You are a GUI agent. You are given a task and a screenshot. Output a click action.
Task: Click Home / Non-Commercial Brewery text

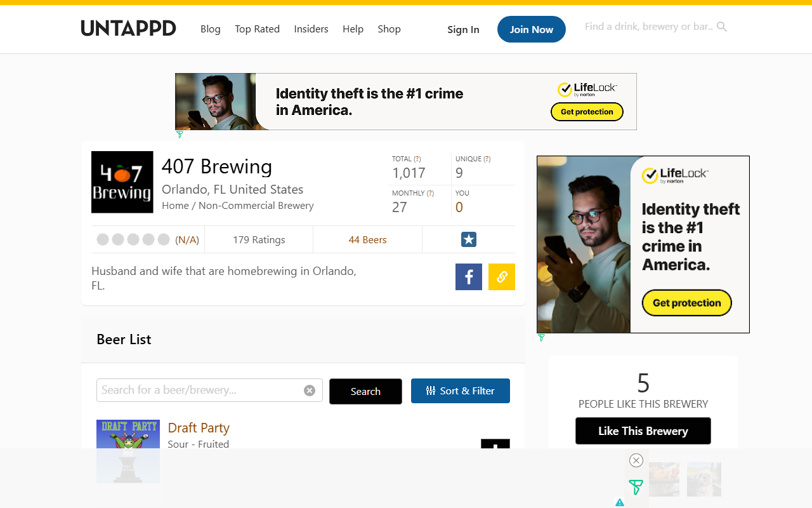(238, 205)
